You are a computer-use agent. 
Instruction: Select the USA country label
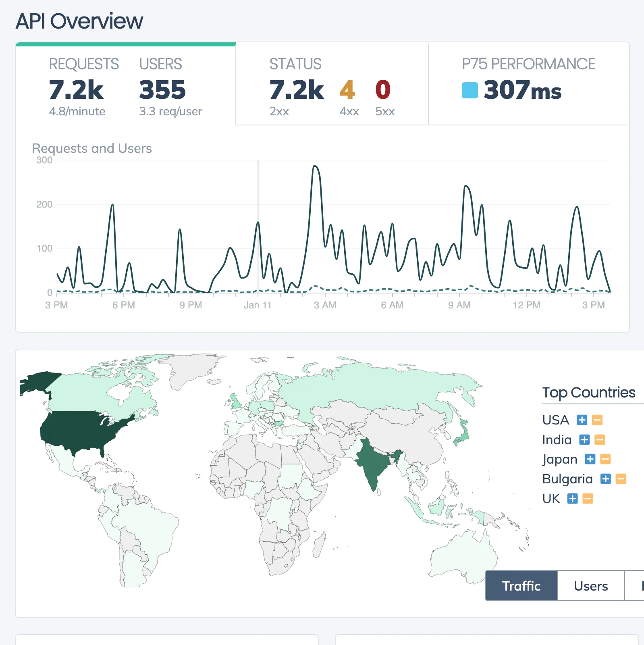[x=555, y=420]
